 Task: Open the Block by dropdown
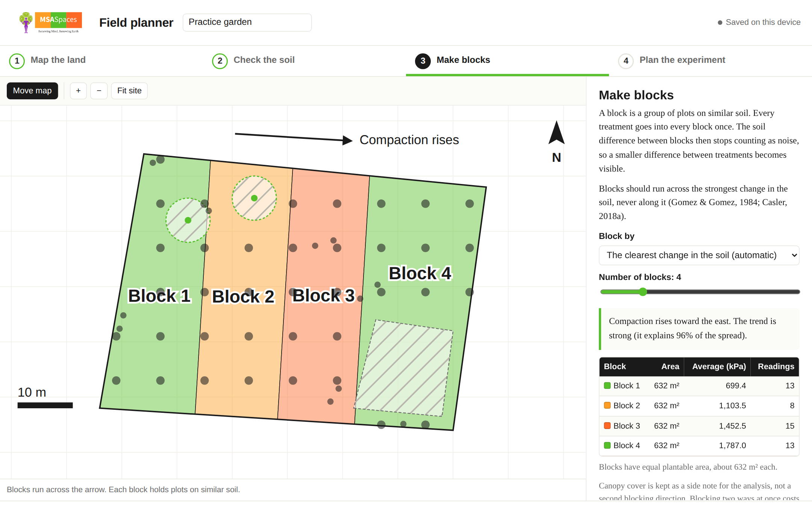coord(699,255)
